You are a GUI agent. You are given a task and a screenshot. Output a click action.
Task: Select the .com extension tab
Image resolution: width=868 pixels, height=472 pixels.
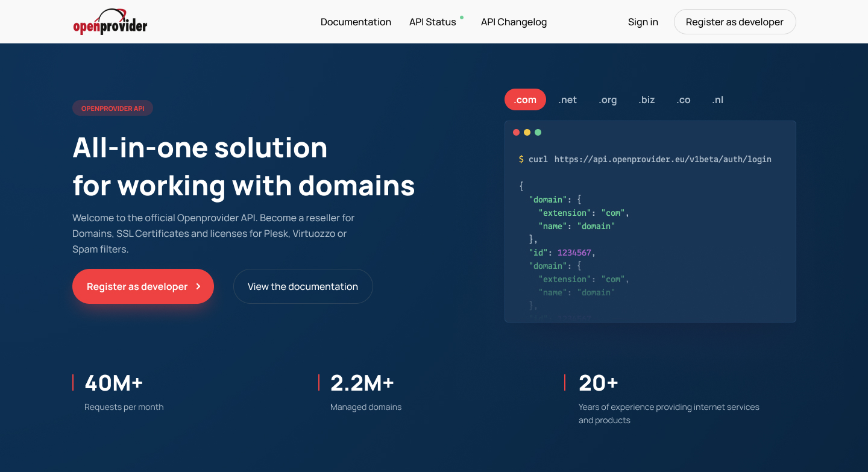point(525,100)
